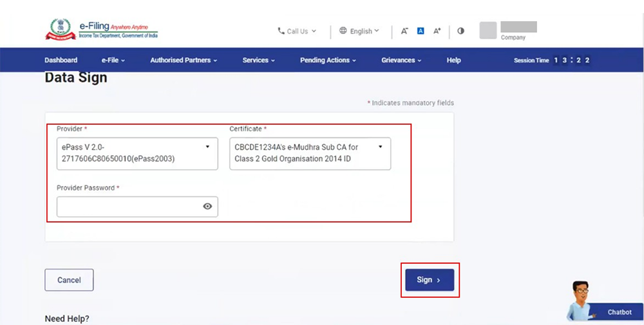Go to the Dashboard tab

point(61,60)
